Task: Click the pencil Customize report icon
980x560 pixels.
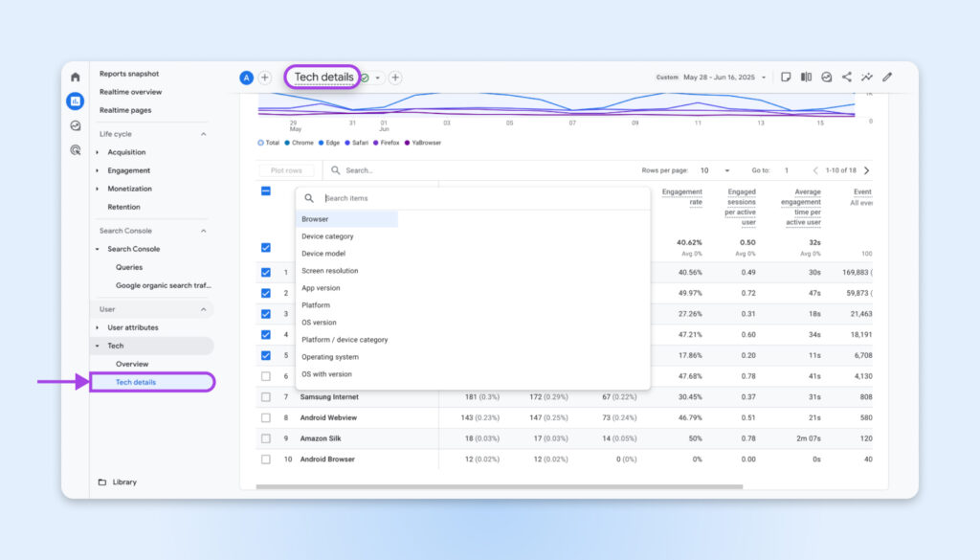Action: 887,78
